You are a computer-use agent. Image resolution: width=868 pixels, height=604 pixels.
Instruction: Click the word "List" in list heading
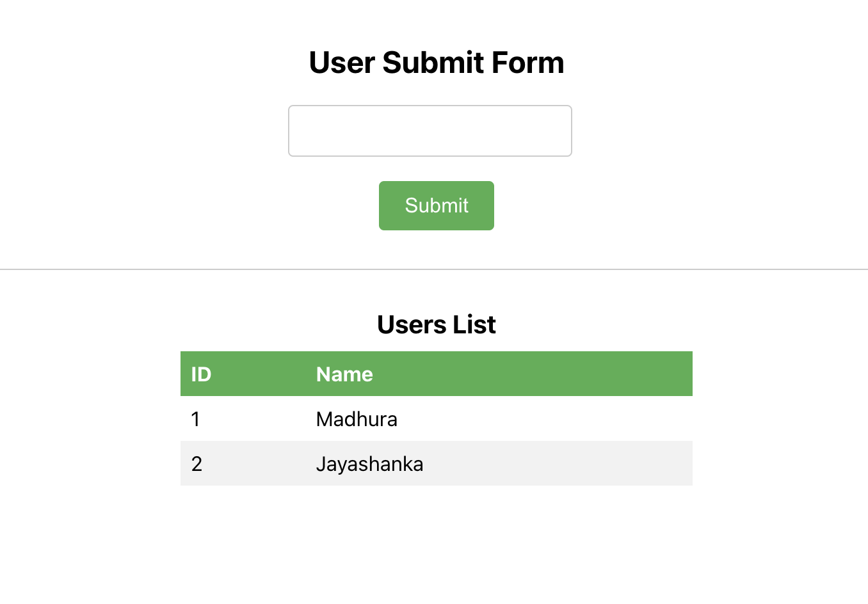474,325
